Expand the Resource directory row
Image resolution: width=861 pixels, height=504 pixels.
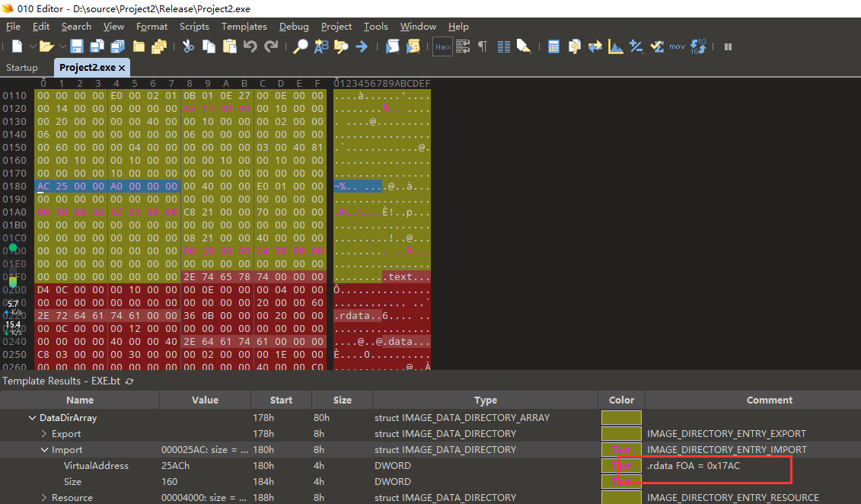pos(44,497)
